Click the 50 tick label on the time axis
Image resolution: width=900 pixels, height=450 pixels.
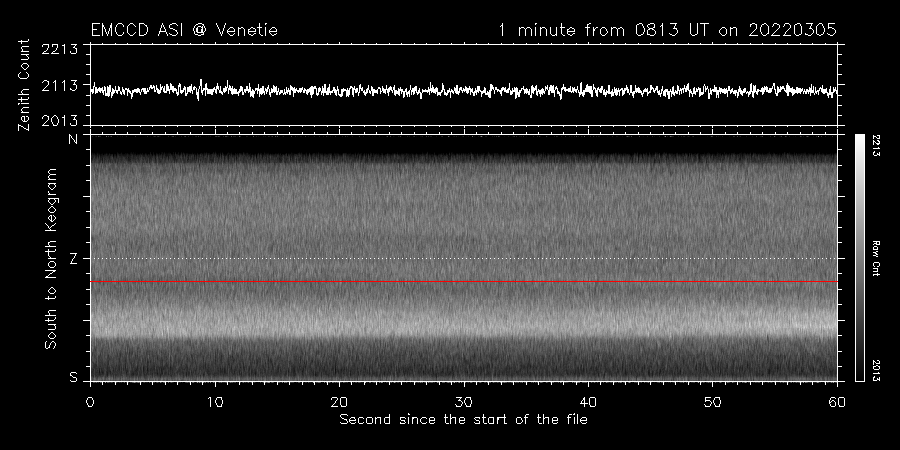coord(712,402)
